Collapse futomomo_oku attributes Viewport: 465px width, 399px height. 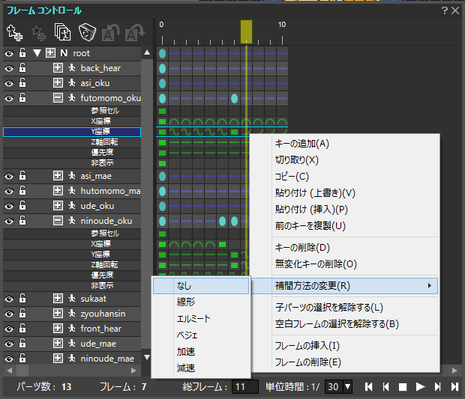point(58,98)
